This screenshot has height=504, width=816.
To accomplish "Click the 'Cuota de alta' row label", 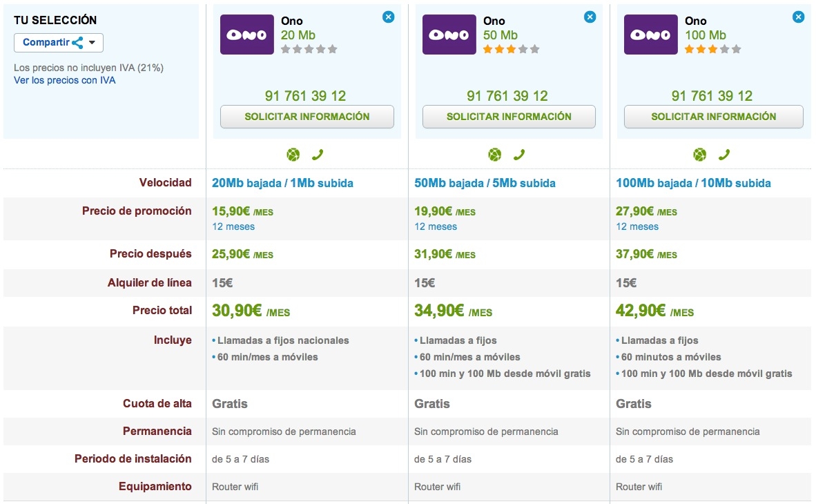I will tap(157, 403).
